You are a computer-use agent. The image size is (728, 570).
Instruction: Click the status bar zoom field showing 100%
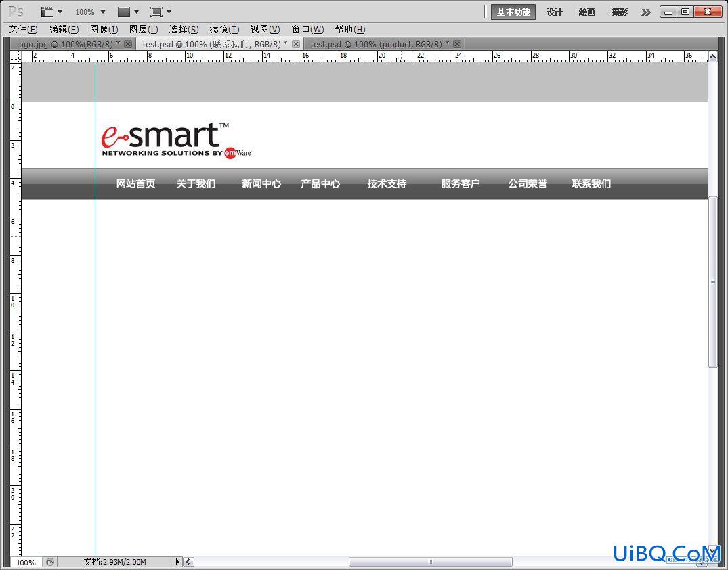click(x=26, y=562)
